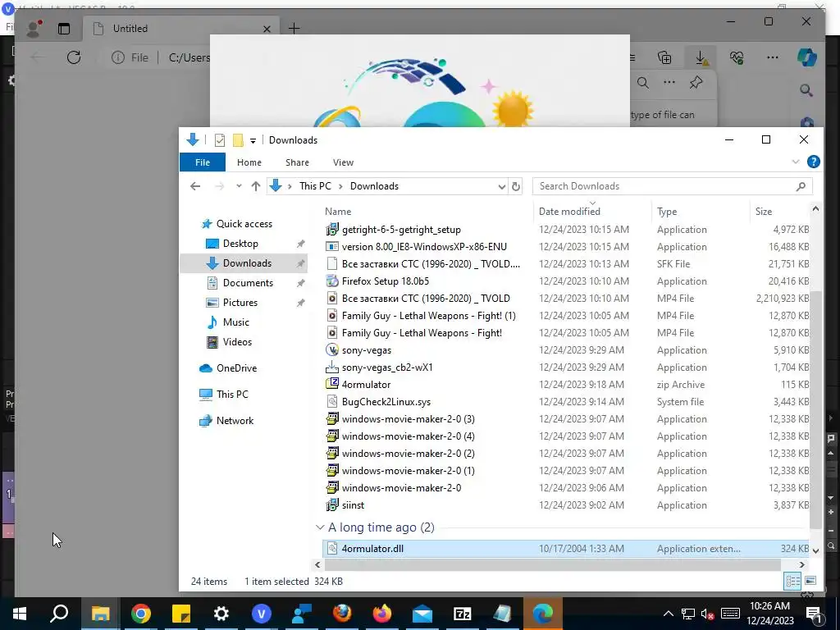Select Network in navigation pane
This screenshot has width=840, height=630.
235,421
